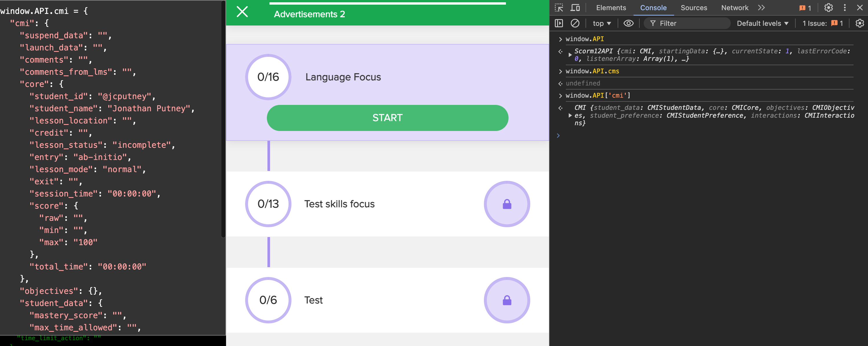868x346 pixels.
Task: Open console settings gear at right
Action: (x=860, y=23)
